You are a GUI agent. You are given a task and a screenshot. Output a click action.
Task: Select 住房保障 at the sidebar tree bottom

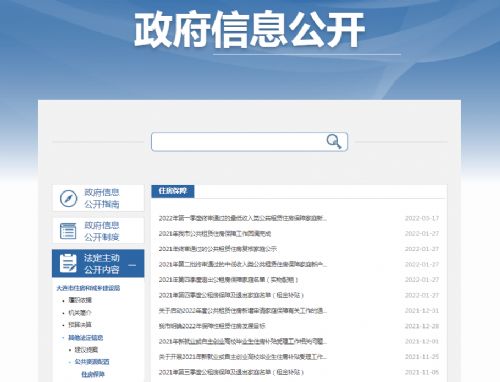[x=93, y=374]
